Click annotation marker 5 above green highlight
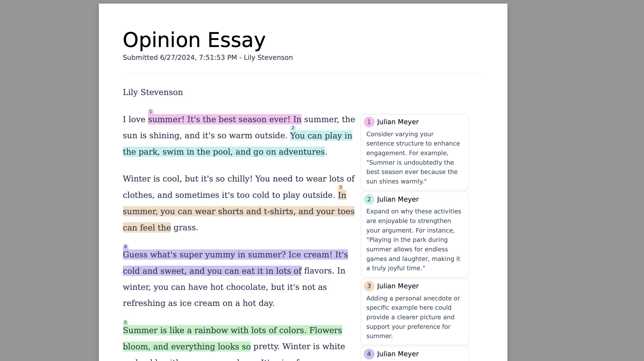Image resolution: width=644 pixels, height=361 pixels. [x=125, y=323]
